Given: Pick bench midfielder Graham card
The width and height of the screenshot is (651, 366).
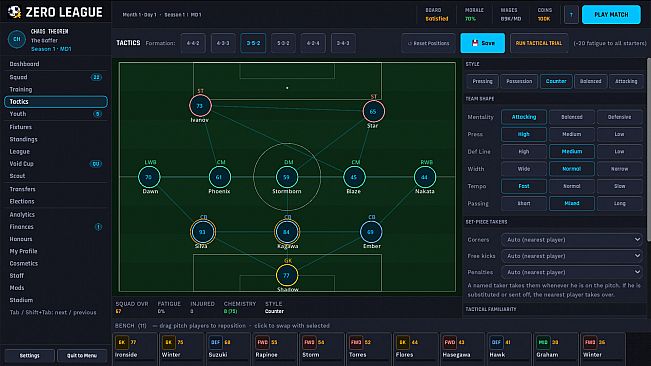Looking at the screenshot, I should point(556,349).
